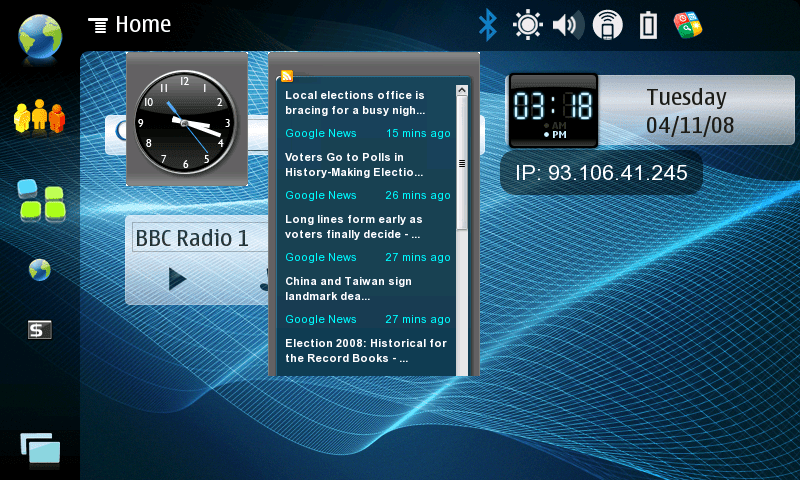Screen dimensions: 800x480
Task: Open the terminal-style S icon in sidebar
Action: 40,330
